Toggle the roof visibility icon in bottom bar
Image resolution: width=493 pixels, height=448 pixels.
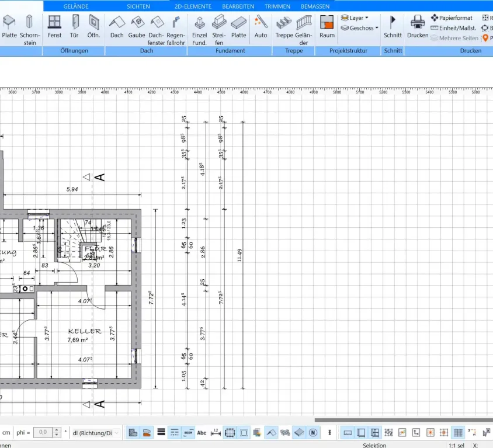(x=272, y=433)
